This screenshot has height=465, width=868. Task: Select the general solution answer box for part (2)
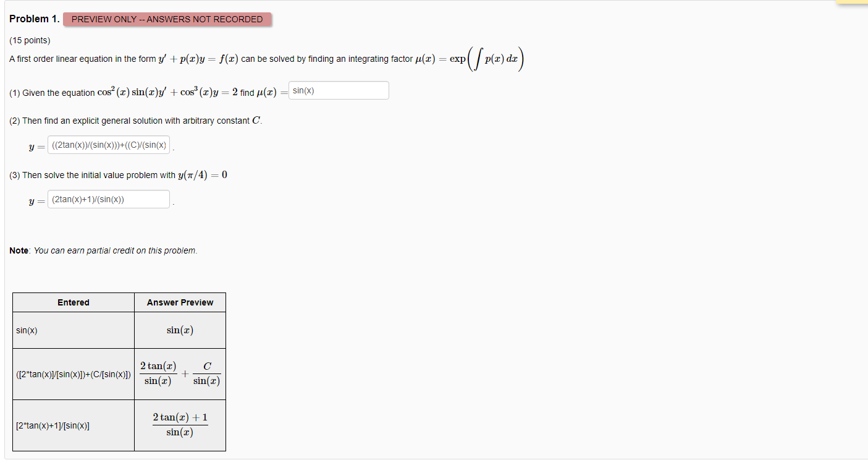click(x=109, y=145)
